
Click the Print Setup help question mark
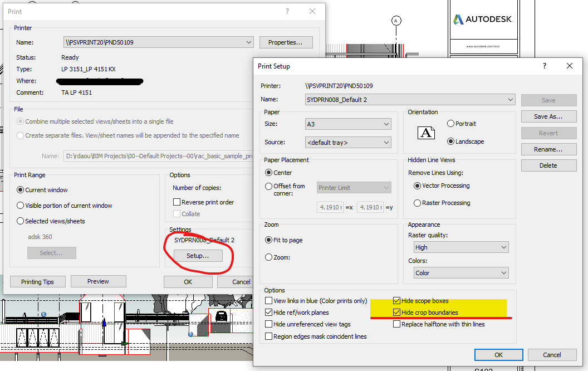(544, 66)
